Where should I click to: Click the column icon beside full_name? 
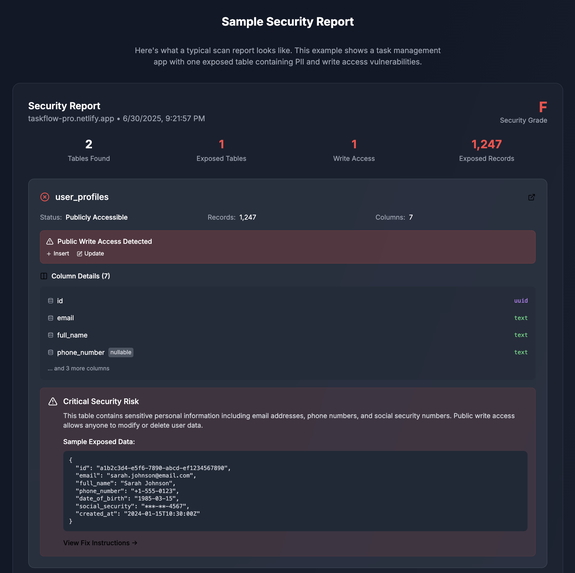(51, 335)
